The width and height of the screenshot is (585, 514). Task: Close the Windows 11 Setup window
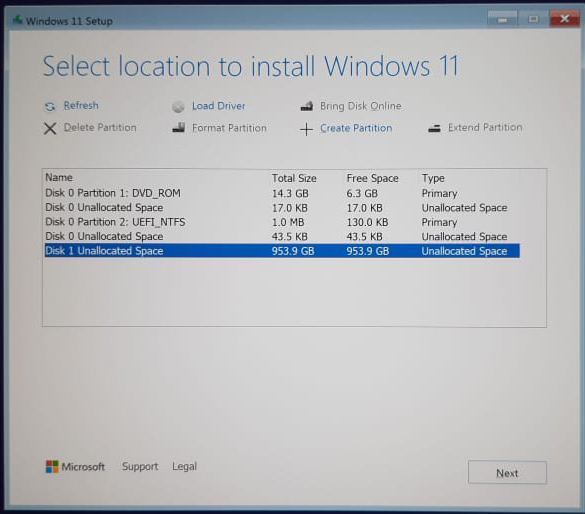564,19
